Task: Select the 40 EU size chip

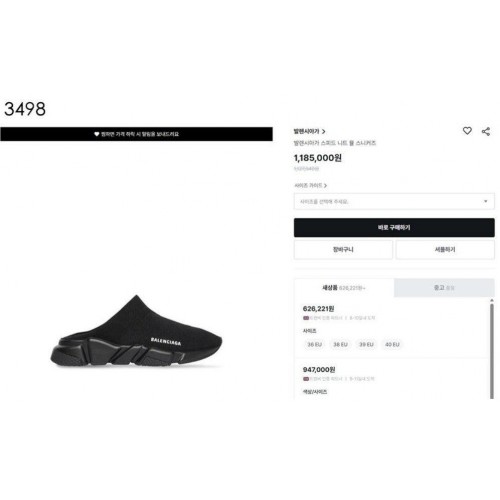Action: tap(392, 344)
